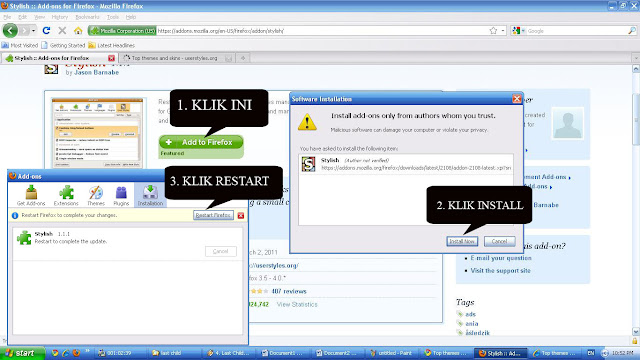Select the Installation pane in Add-ons
The width and height of the screenshot is (640, 360).
pos(150,195)
